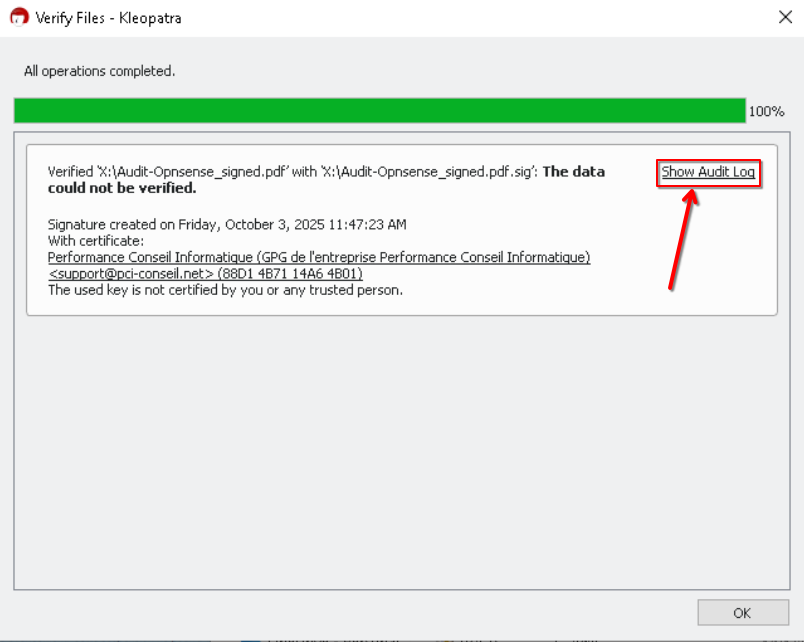Click the Kleopatra icon in title bar

coord(18,17)
